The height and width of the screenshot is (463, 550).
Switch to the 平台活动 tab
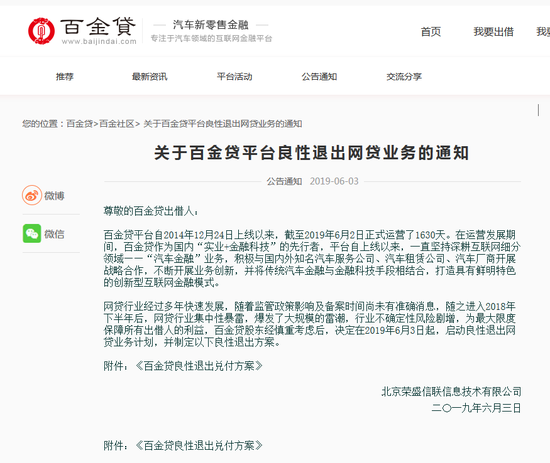(x=235, y=76)
